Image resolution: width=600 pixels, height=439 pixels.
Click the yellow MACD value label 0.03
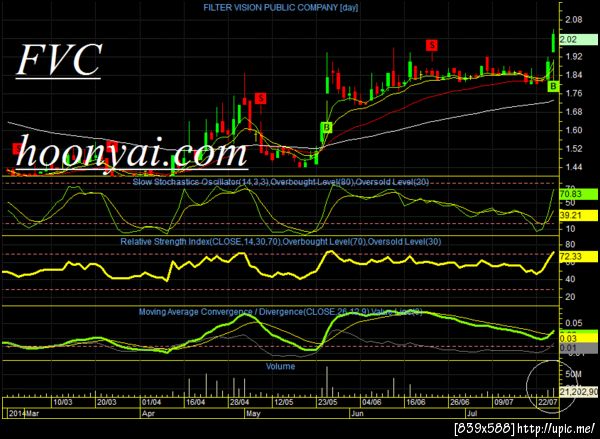point(579,338)
